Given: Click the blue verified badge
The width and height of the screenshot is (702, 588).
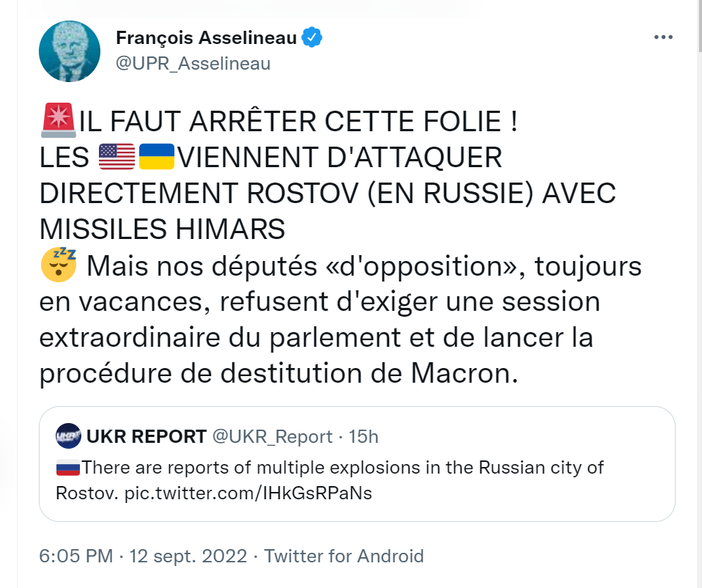Looking at the screenshot, I should (313, 38).
